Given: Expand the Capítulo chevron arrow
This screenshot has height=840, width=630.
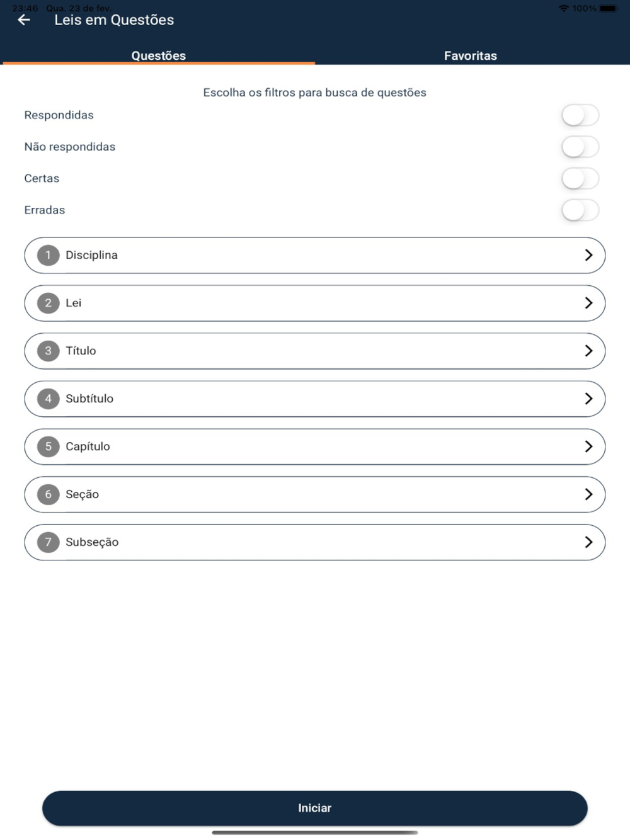Looking at the screenshot, I should [x=588, y=446].
